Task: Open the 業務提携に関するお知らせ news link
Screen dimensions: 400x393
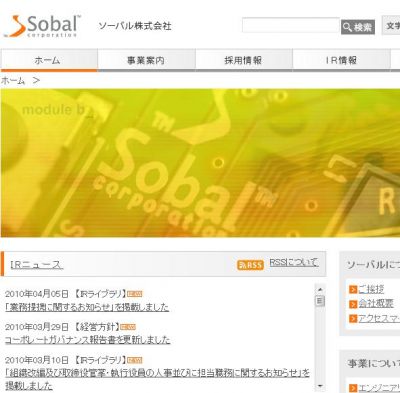Action: 87,307
